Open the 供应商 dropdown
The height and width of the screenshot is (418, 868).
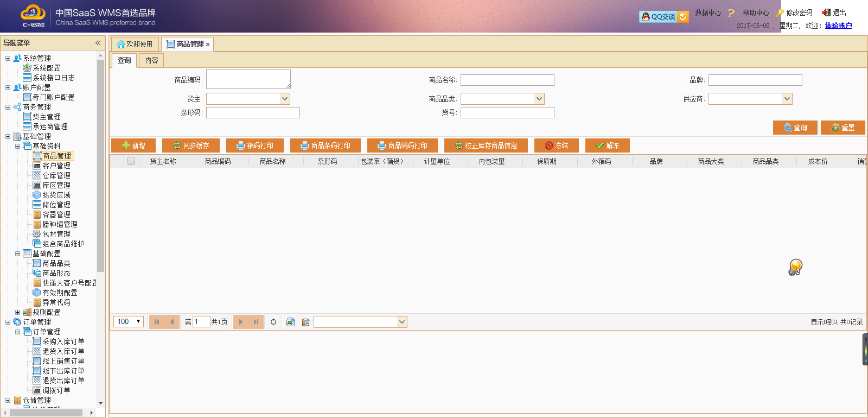coord(787,99)
